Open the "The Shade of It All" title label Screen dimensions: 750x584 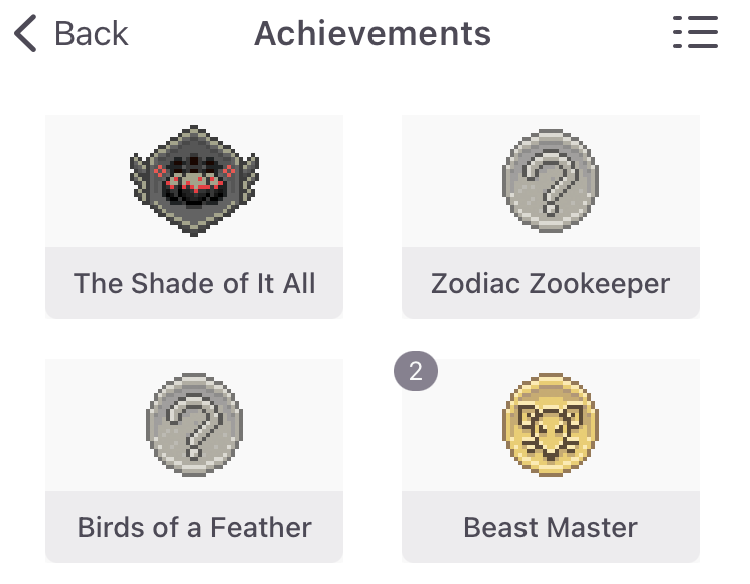(194, 283)
